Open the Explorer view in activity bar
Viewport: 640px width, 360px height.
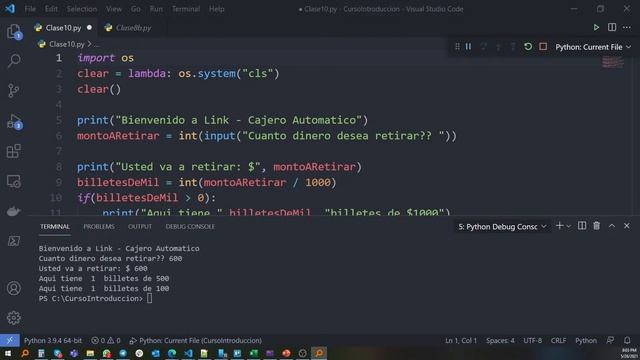(14, 31)
